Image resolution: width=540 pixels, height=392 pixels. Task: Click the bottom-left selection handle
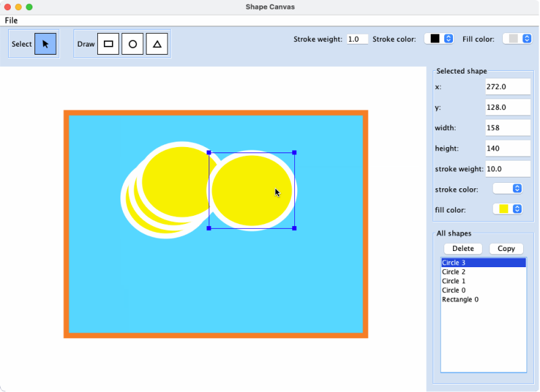209,228
